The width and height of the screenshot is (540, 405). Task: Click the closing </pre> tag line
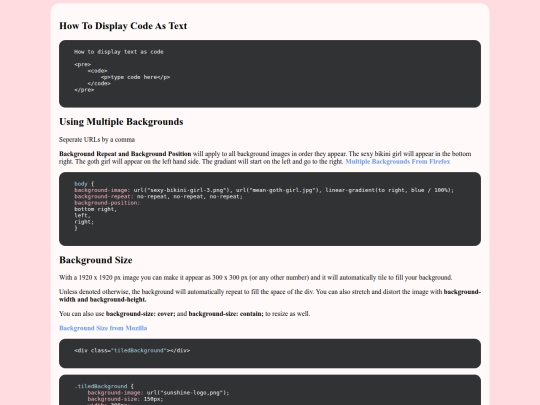click(x=84, y=90)
